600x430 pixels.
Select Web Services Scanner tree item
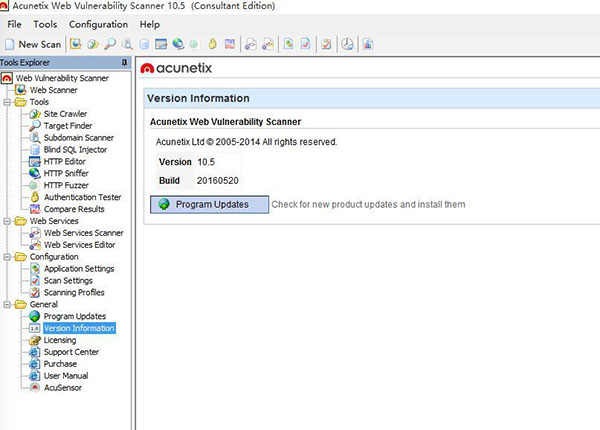point(84,233)
